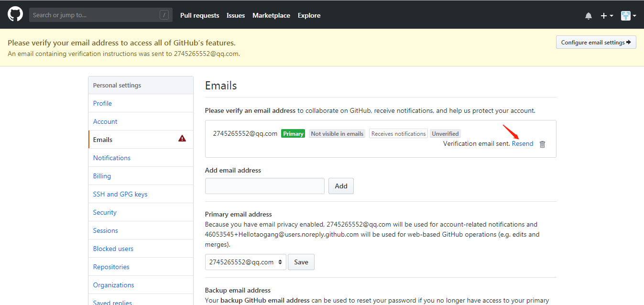Resend the verification email
The width and height of the screenshot is (644, 305).
(522, 143)
